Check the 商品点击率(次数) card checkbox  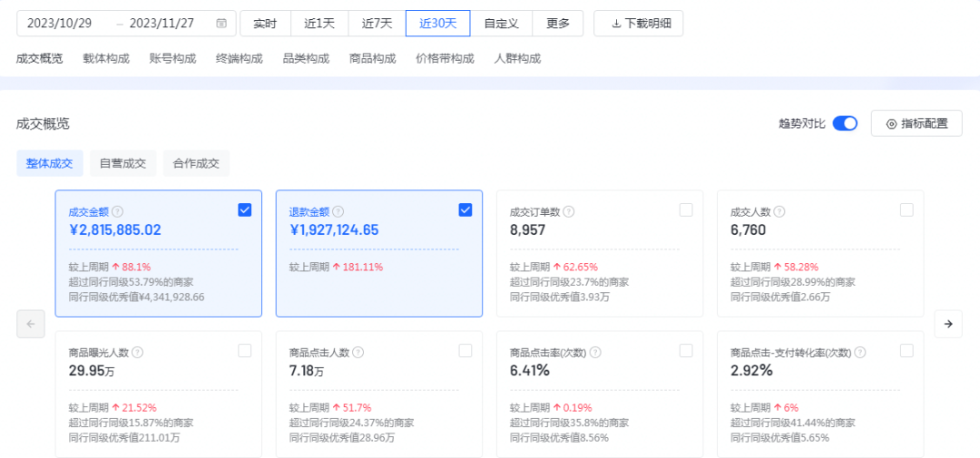pyautogui.click(x=686, y=350)
